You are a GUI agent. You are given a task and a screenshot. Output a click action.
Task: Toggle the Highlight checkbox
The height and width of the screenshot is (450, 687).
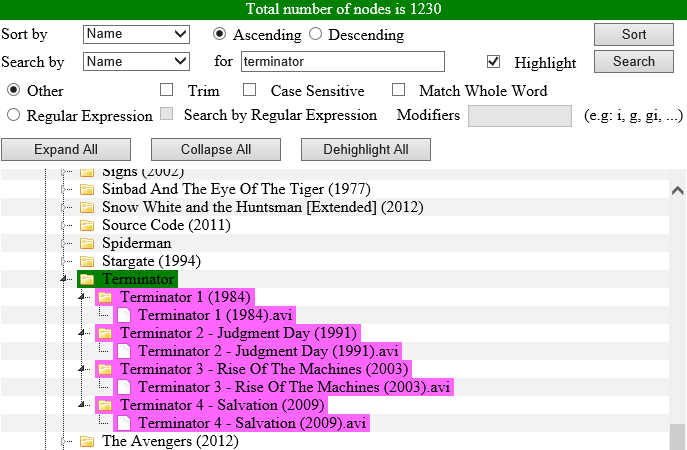[x=493, y=61]
